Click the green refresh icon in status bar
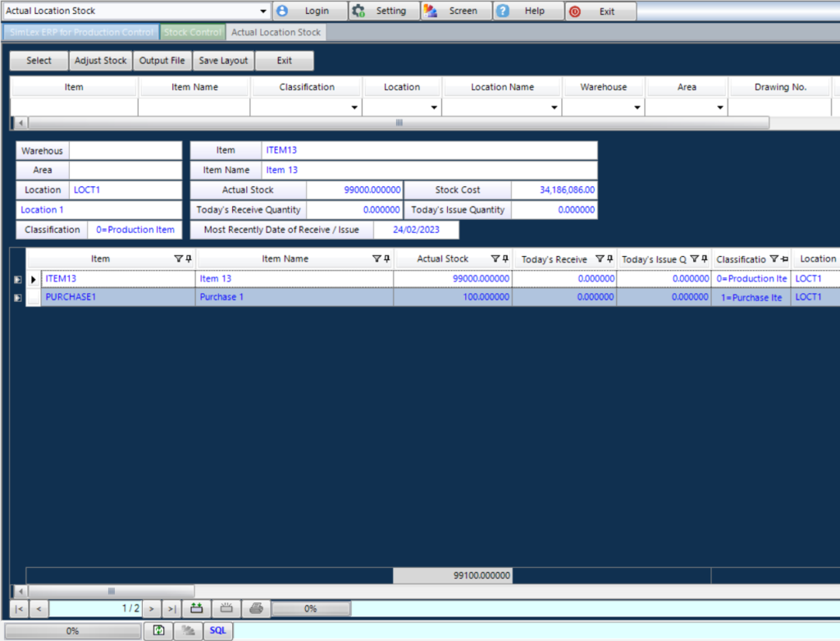This screenshot has height=641, width=840. coord(159,630)
